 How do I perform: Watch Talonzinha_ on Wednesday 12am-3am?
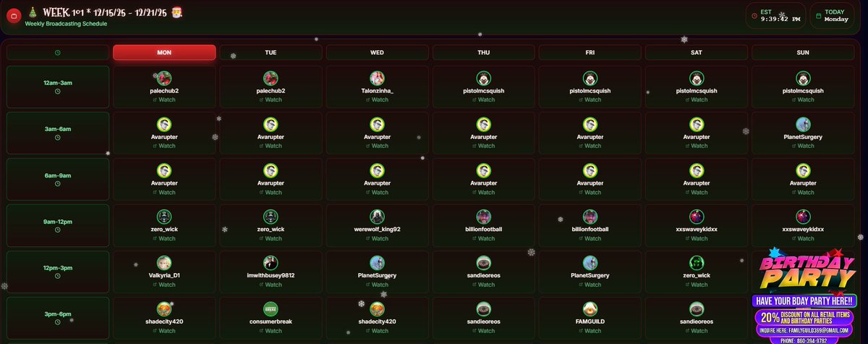(377, 100)
